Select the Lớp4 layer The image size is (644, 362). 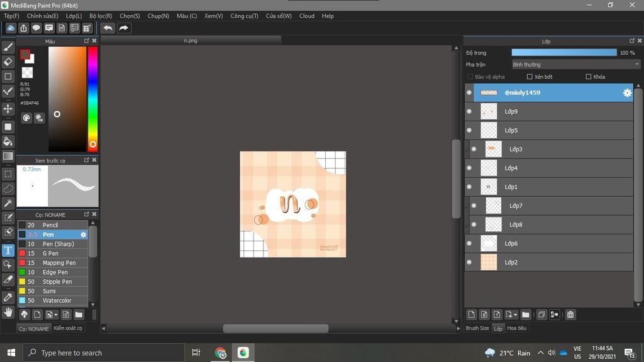click(x=549, y=168)
